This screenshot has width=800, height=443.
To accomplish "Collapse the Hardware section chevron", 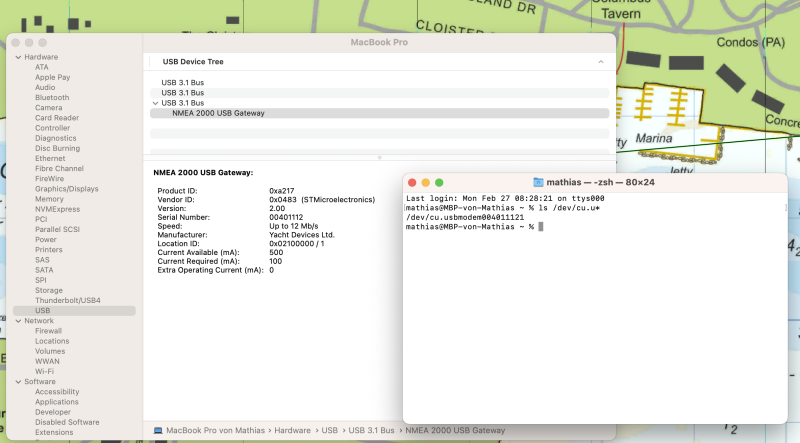I will 18,57.
